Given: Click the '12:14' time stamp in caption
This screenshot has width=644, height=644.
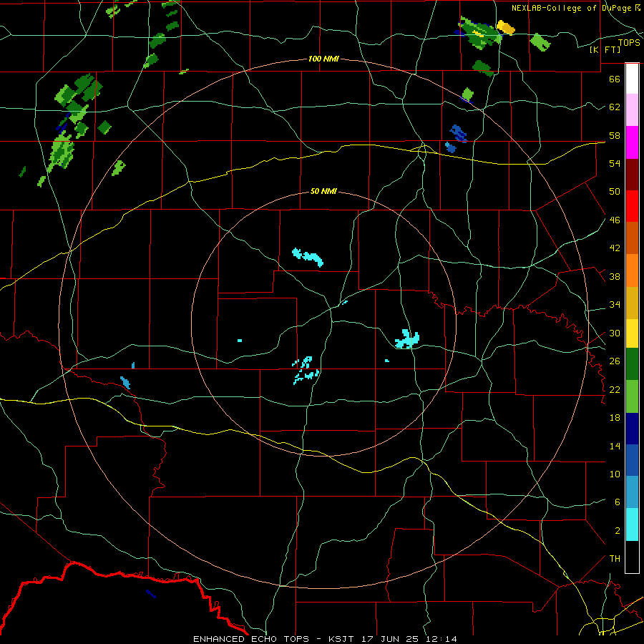Looking at the screenshot, I should [x=442, y=639].
